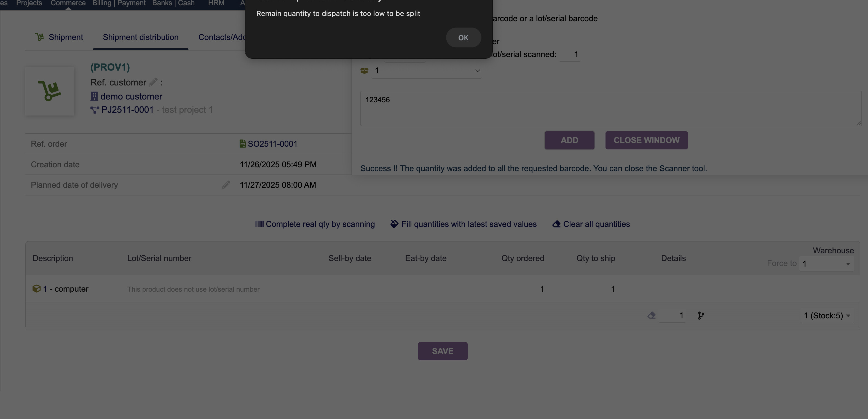Open the warehouse dropdown in scanner panel
Image resolution: width=868 pixels, height=419 pixels.
426,71
